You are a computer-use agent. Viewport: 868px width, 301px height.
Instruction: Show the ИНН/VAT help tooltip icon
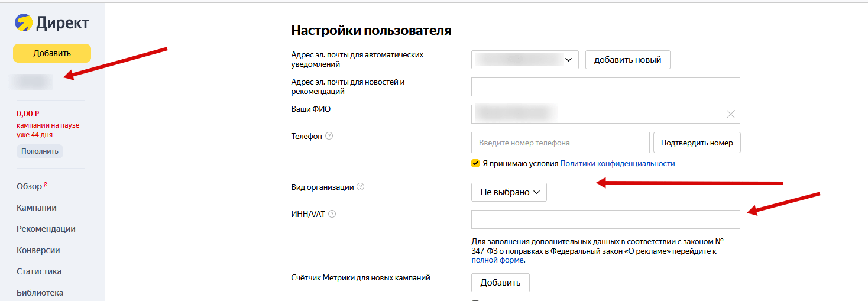tap(332, 214)
